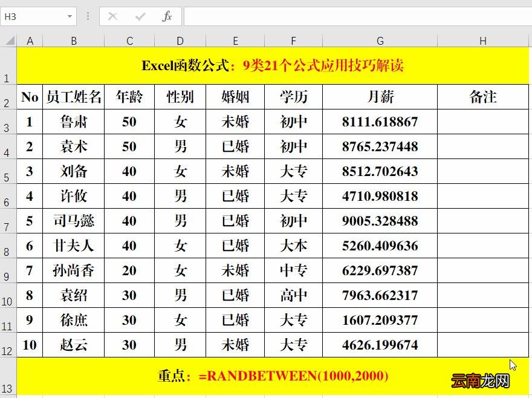532x398 pixels.
Task: Click the name cell '刘备'
Action: point(74,171)
